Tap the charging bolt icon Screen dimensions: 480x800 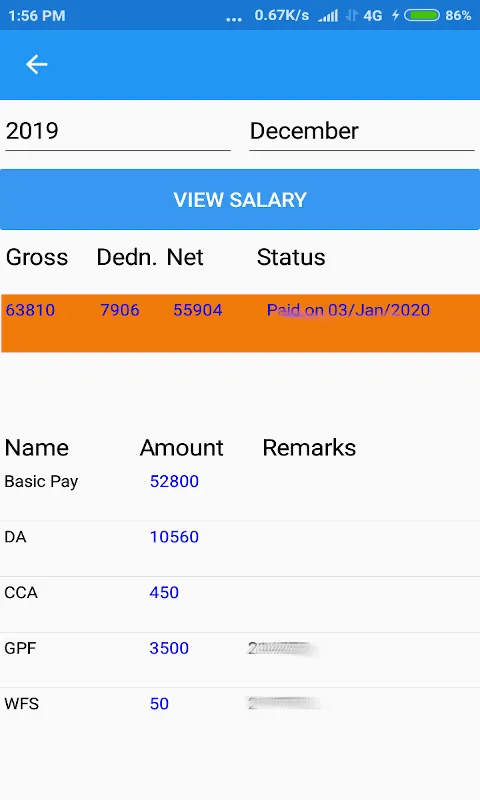pos(395,15)
